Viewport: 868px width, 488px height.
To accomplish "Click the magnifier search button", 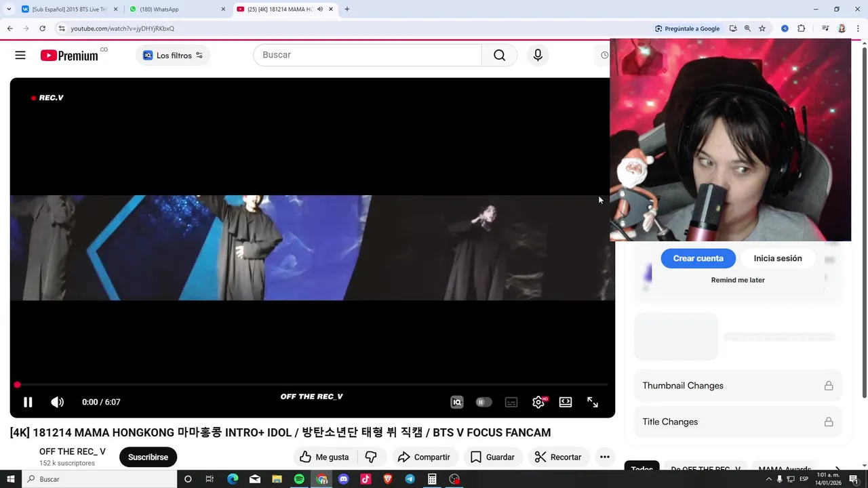I will [x=500, y=55].
